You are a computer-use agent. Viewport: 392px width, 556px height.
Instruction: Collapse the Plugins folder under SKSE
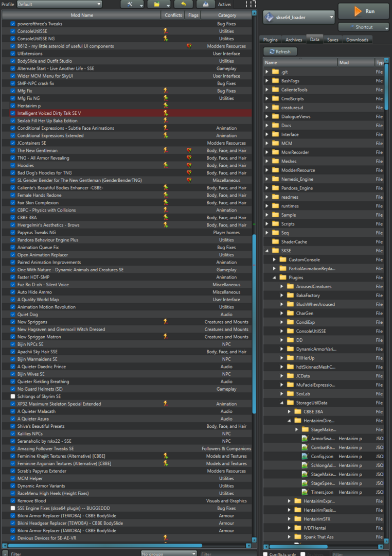(x=274, y=277)
